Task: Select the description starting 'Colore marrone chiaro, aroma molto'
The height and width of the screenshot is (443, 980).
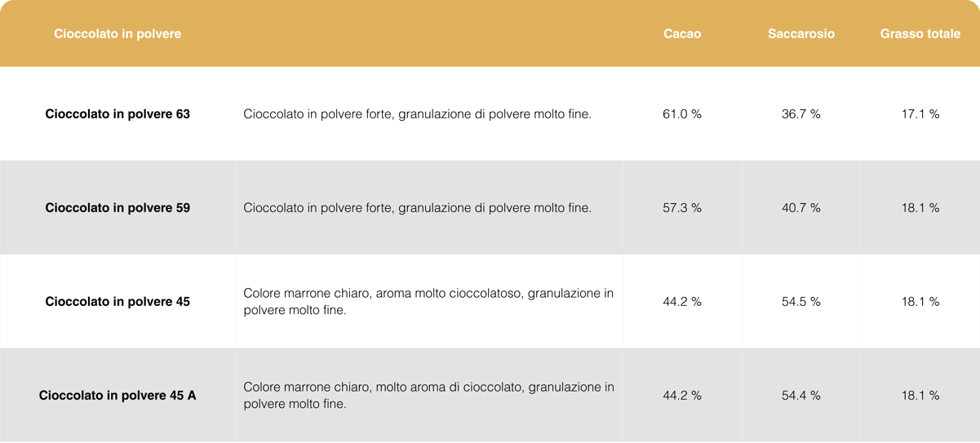Action: pos(428,302)
